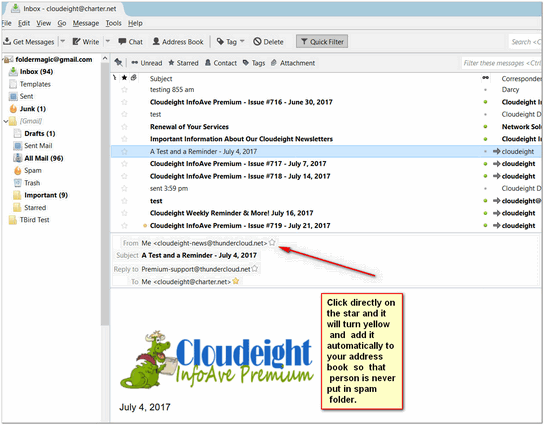The height and width of the screenshot is (425, 544).
Task: Focus the global Search box
Action: pyautogui.click(x=526, y=42)
